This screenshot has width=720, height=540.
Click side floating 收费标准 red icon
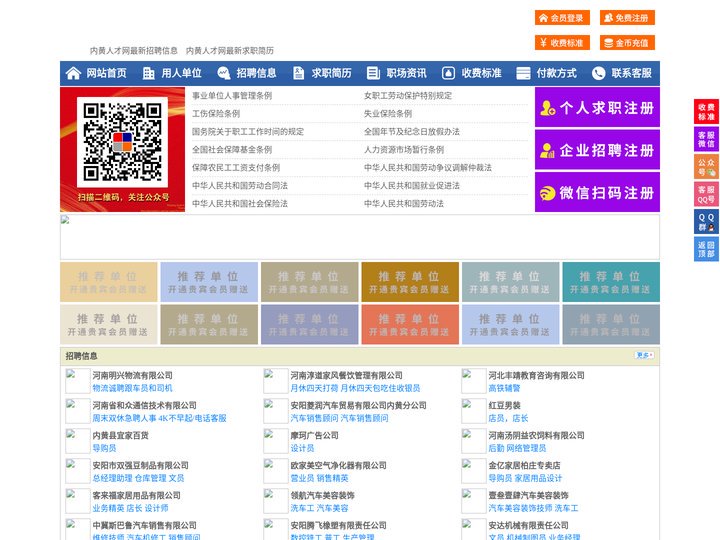coord(706,112)
